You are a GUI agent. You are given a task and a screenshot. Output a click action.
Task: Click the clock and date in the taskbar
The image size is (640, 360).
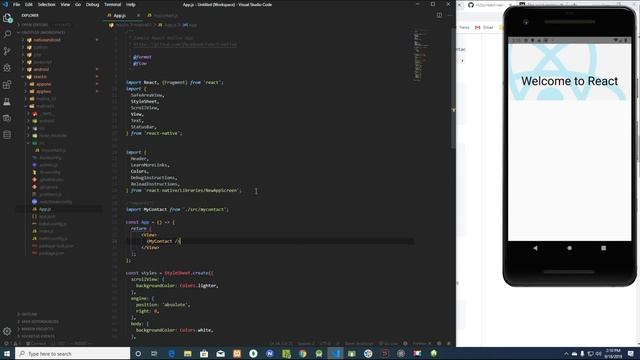(613, 353)
